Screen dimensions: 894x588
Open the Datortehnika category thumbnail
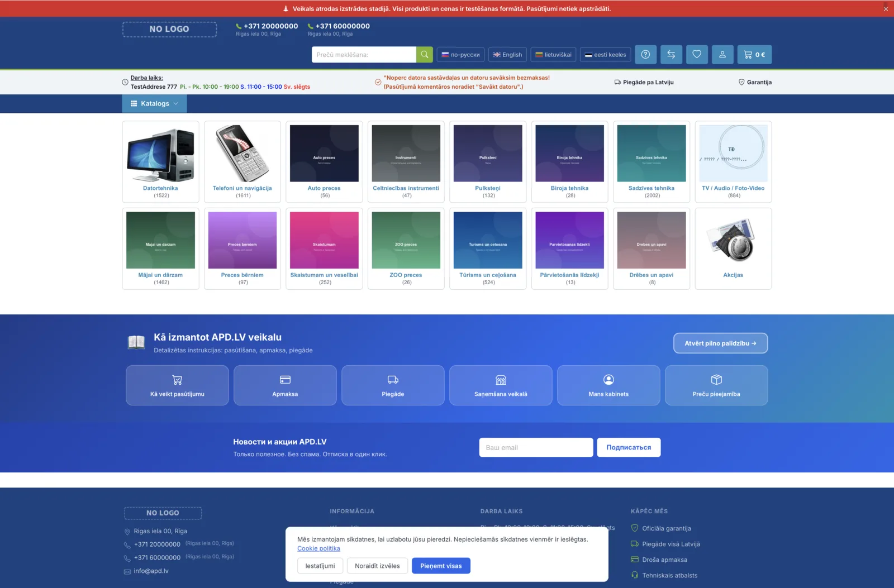pyautogui.click(x=160, y=154)
